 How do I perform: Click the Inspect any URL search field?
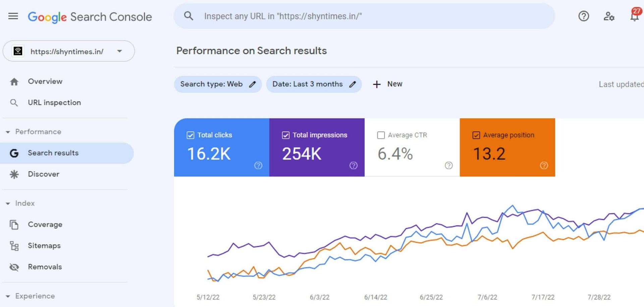(369, 16)
